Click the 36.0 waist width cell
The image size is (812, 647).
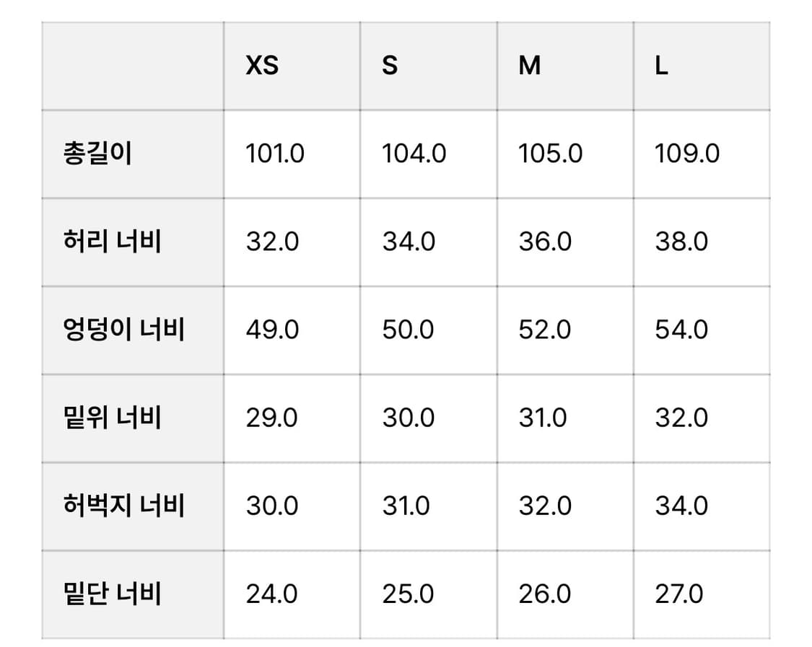545,242
